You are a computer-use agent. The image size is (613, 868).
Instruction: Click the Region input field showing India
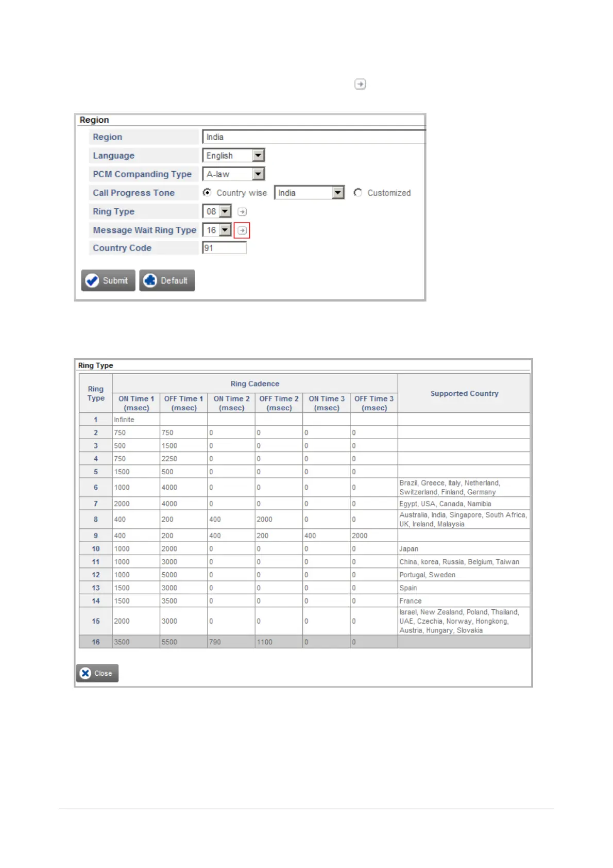(314, 137)
